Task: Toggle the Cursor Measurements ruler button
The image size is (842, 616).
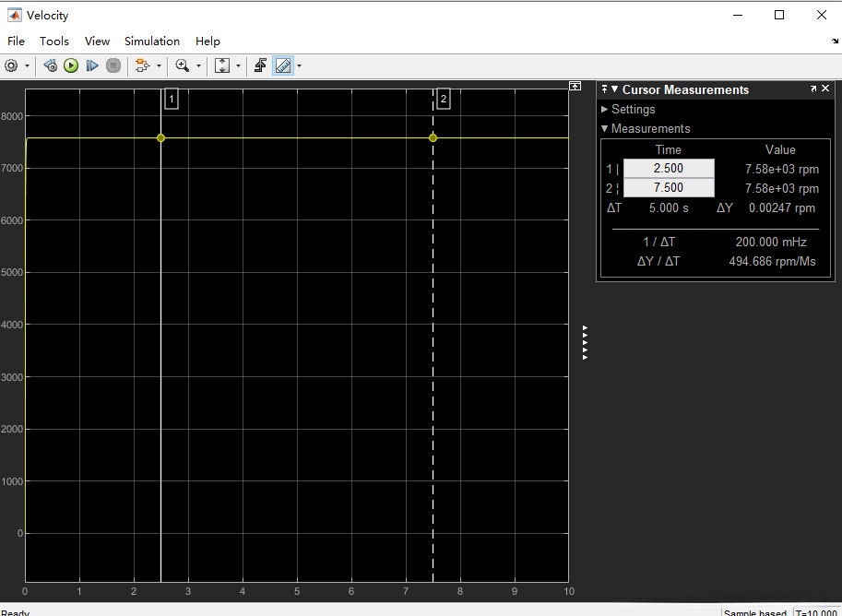Action: 283,65
